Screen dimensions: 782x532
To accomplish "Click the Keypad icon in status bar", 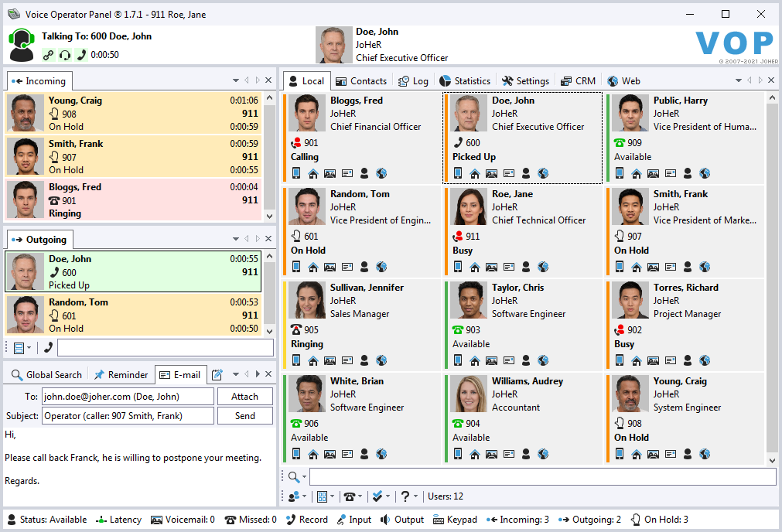I will click(x=455, y=520).
